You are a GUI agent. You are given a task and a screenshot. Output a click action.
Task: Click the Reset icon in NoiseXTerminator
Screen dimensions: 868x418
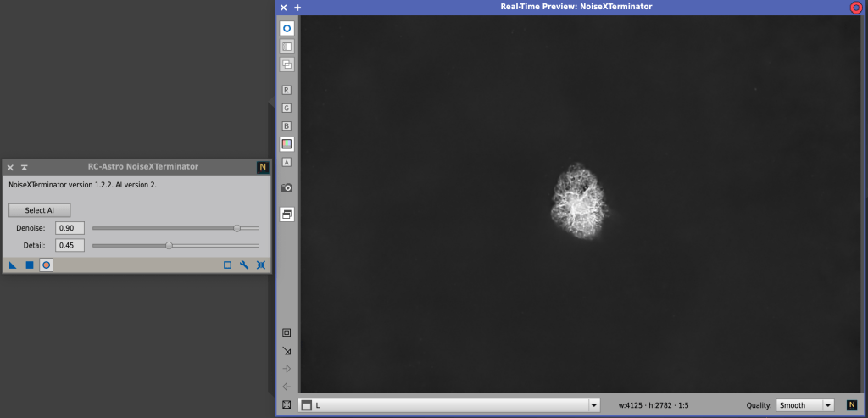pos(261,265)
